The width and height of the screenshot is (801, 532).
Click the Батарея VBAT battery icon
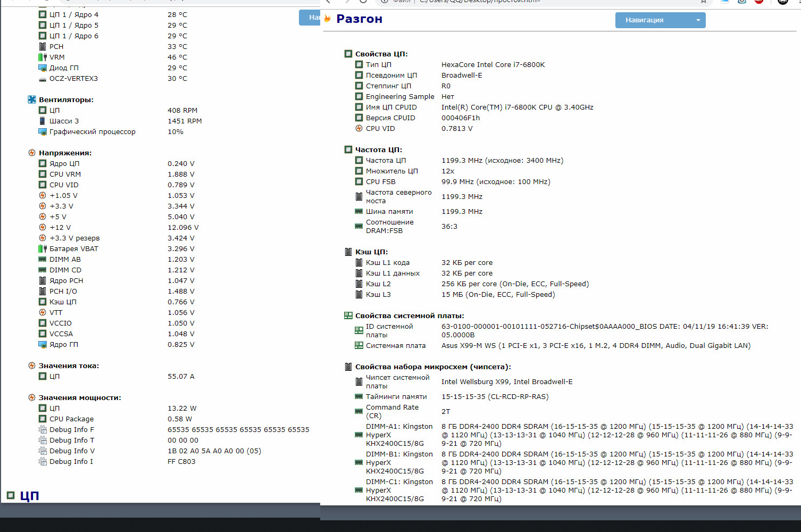43,248
